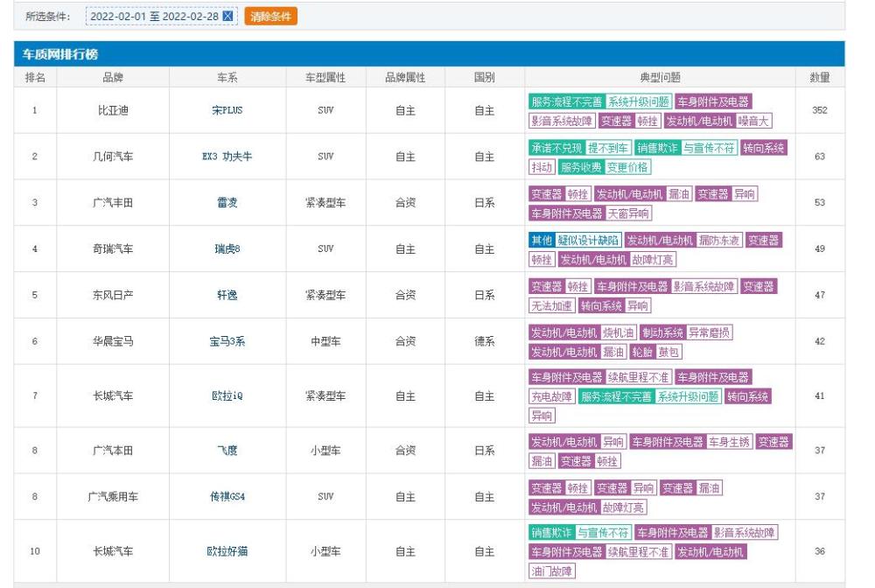Viewport: 875px width, 588px height.
Task: Click the 故障灯亮 tag in 瑞虎8 row
Action: coord(652,259)
